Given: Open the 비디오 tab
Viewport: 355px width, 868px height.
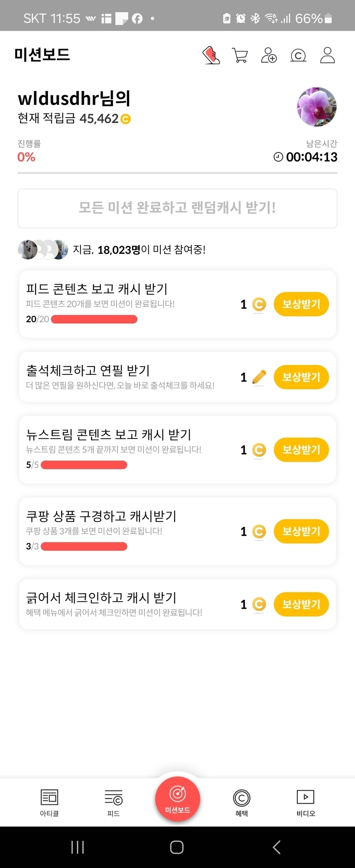Looking at the screenshot, I should point(305,802).
